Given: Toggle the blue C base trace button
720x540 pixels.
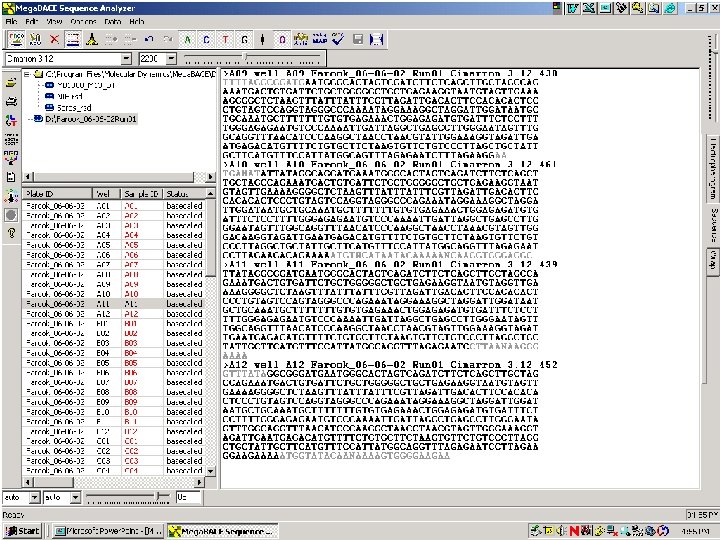Looking at the screenshot, I should tap(206, 39).
